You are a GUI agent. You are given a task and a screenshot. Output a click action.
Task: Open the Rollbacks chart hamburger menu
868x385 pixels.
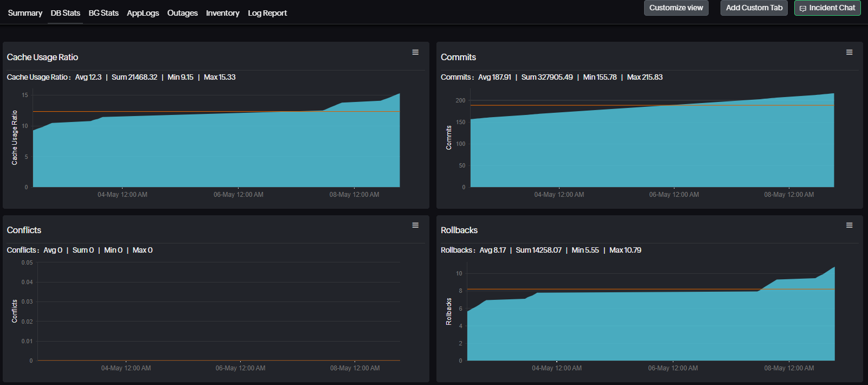click(x=850, y=226)
